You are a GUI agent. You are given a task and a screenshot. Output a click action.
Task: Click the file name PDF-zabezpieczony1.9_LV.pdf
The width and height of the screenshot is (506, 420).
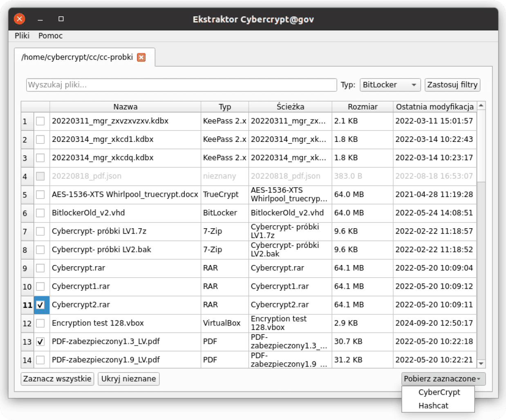(106, 360)
